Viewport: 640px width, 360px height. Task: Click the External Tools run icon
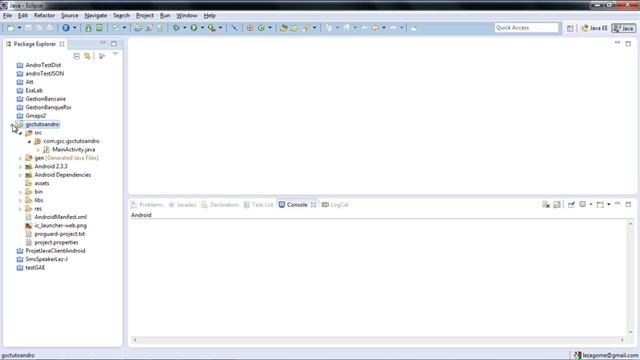click(x=211, y=28)
